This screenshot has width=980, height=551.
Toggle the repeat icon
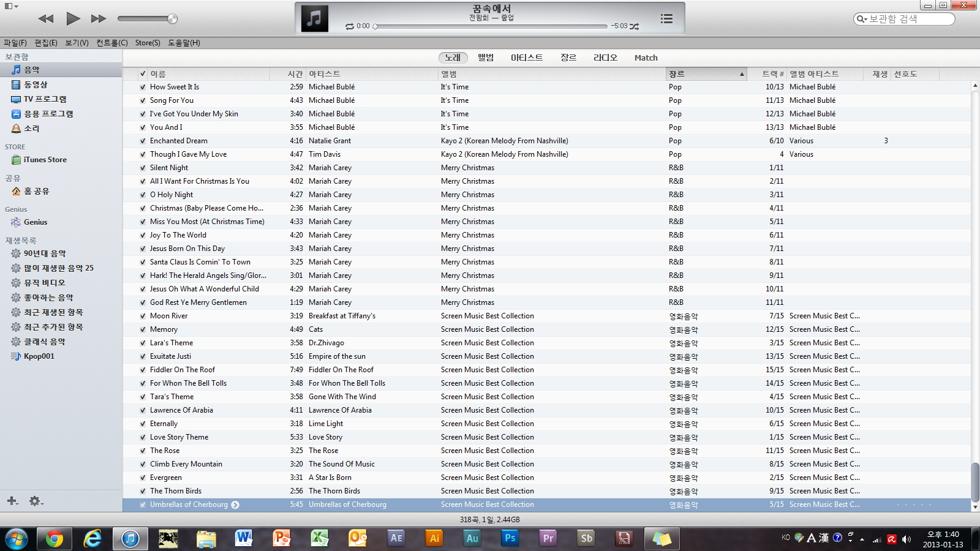coord(350,26)
